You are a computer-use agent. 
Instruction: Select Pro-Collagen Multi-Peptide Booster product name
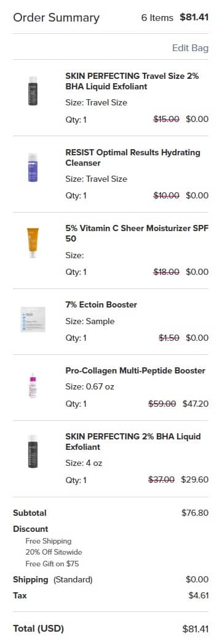point(135,370)
